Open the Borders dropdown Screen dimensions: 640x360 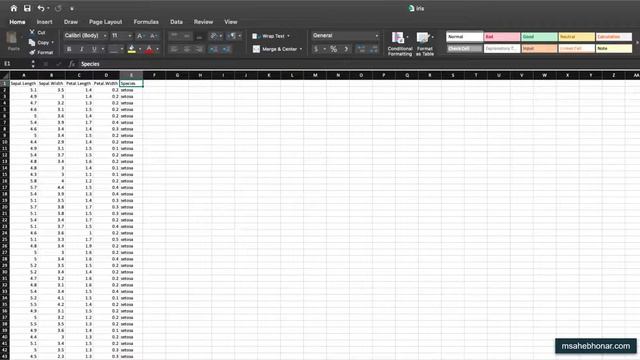[x=116, y=49]
